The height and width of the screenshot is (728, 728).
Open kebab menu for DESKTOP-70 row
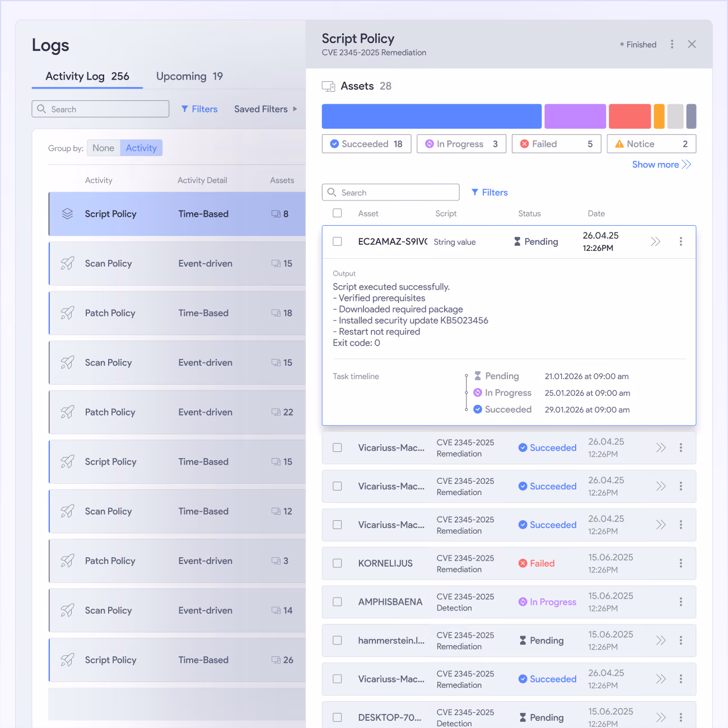(x=681, y=717)
